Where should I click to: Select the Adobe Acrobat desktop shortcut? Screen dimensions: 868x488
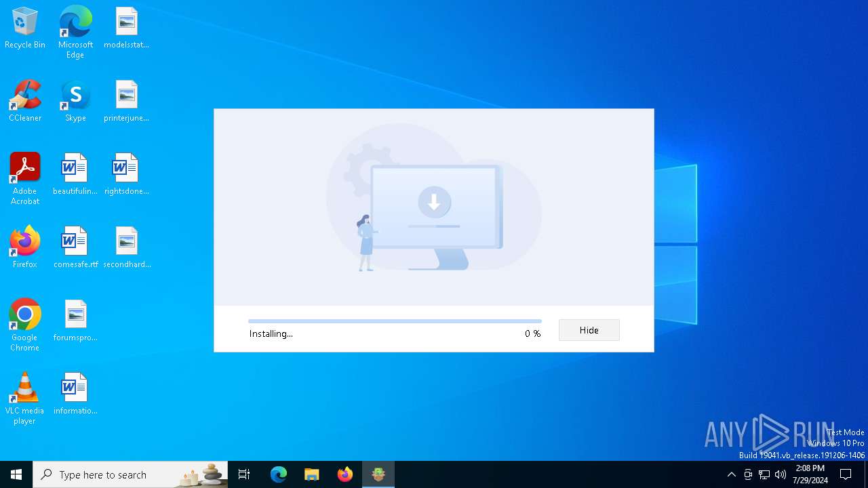tap(25, 179)
